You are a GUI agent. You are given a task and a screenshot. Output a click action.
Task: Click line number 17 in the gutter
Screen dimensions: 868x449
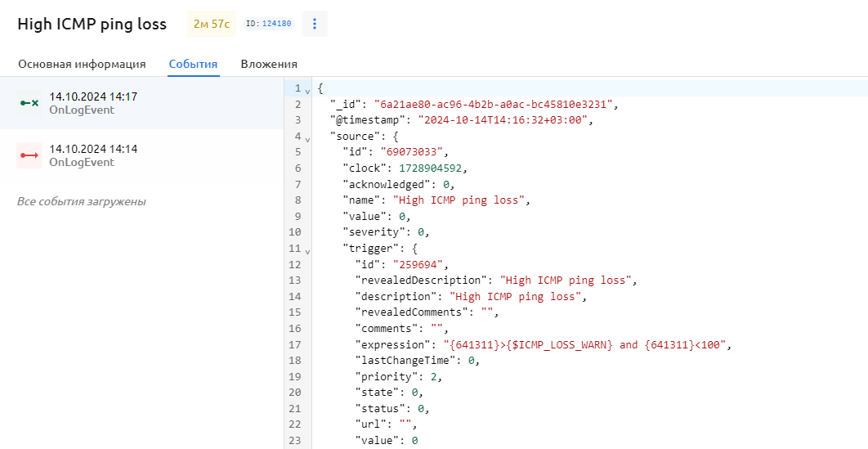coord(295,344)
